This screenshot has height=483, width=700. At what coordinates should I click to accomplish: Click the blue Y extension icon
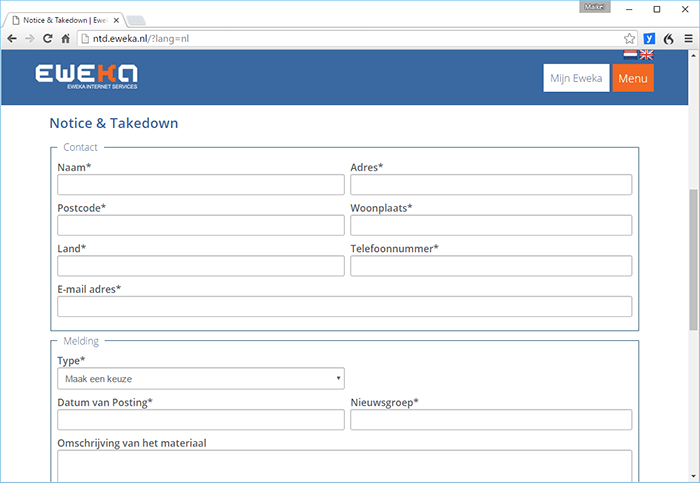click(649, 39)
